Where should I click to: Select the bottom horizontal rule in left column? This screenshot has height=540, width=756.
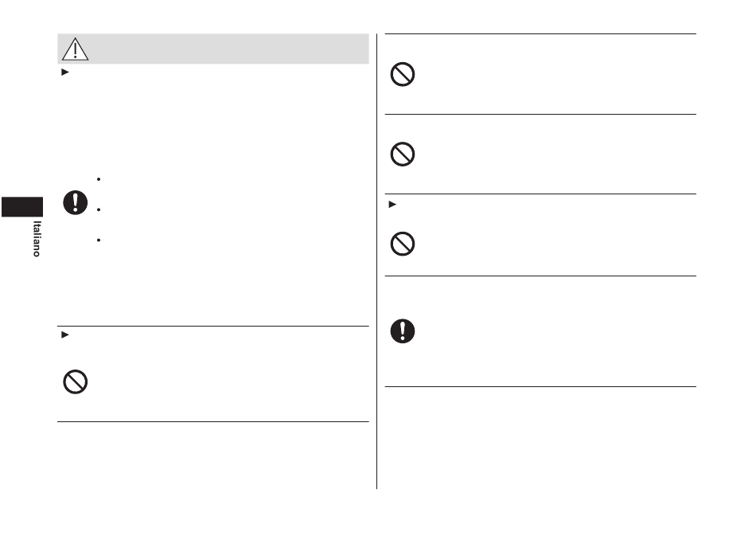click(x=213, y=422)
